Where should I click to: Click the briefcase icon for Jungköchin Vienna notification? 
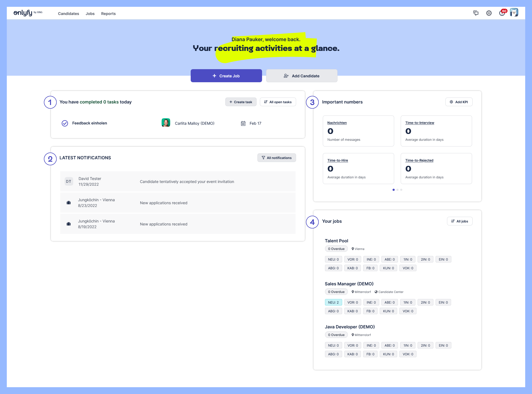tap(68, 203)
